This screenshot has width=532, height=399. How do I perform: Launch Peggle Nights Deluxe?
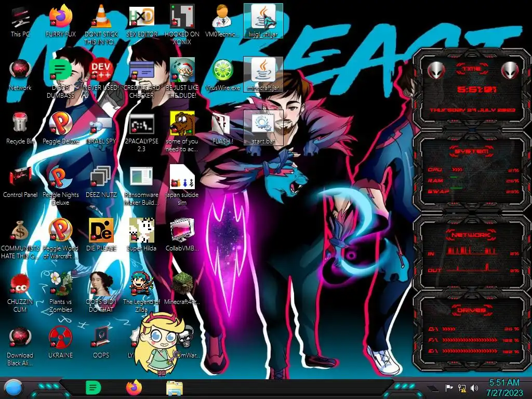coord(60,185)
